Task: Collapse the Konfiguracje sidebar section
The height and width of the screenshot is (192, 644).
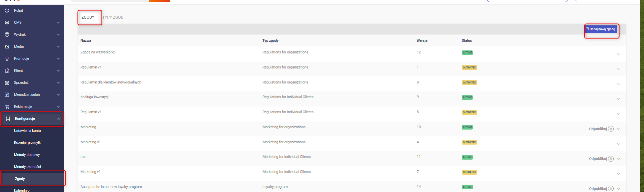Action: coord(58,119)
